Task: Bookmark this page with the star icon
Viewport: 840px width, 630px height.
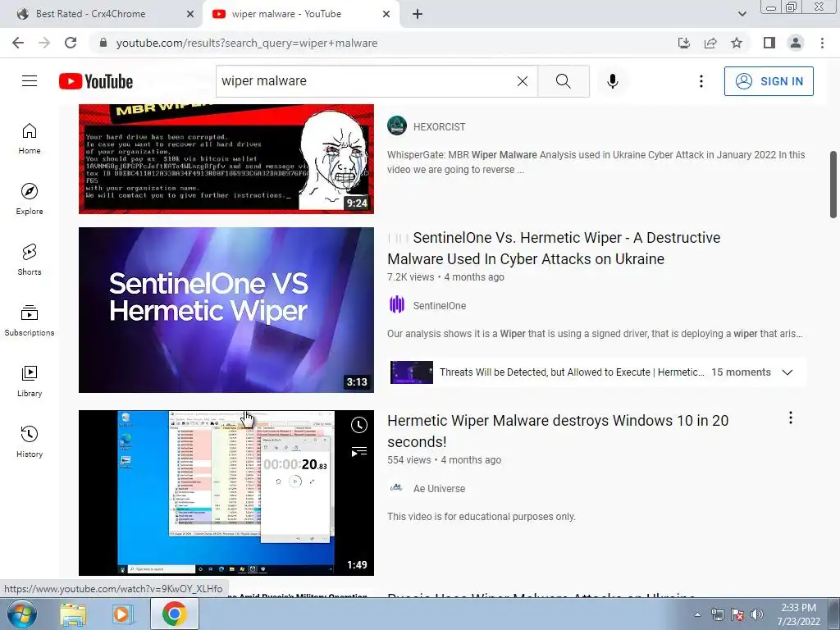Action: [737, 43]
